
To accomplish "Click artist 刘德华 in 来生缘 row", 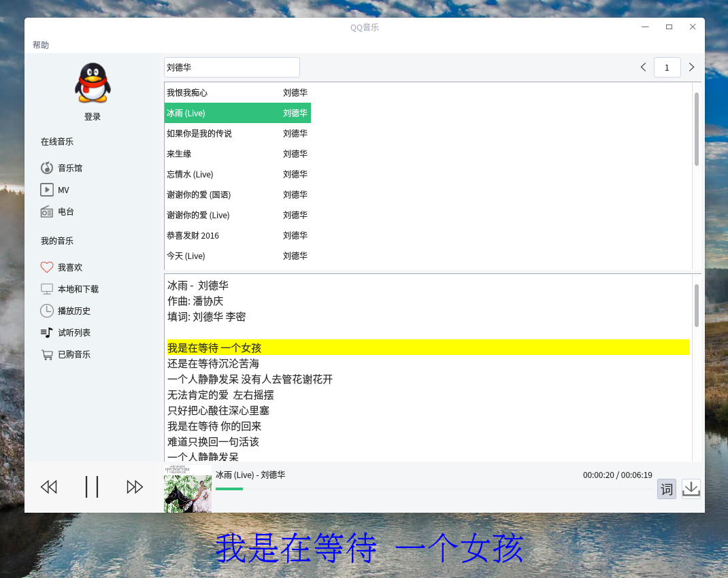I will [x=295, y=154].
